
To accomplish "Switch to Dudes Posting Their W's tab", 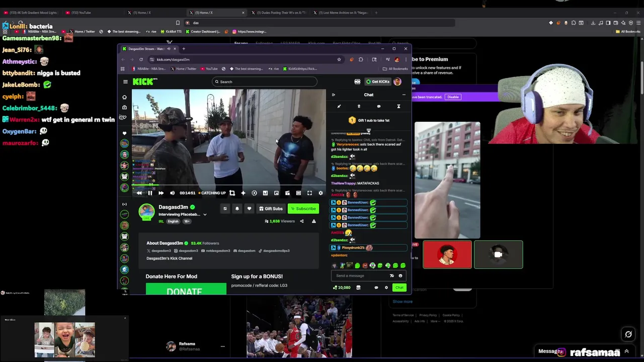I will coord(280,13).
